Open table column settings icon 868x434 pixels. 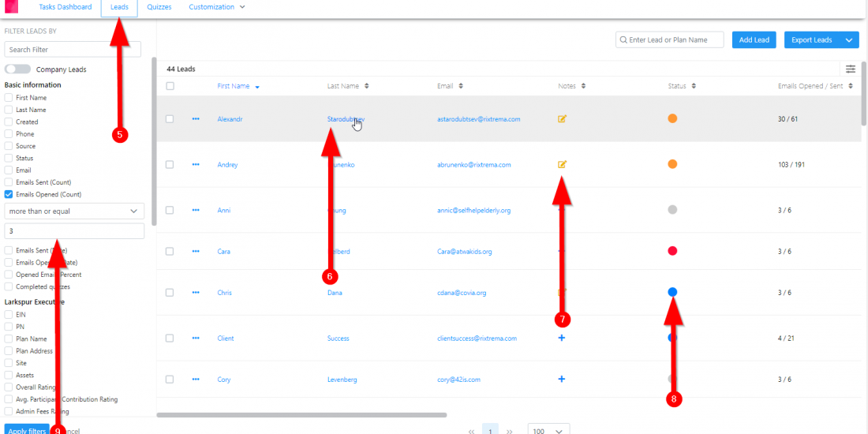[x=851, y=69]
